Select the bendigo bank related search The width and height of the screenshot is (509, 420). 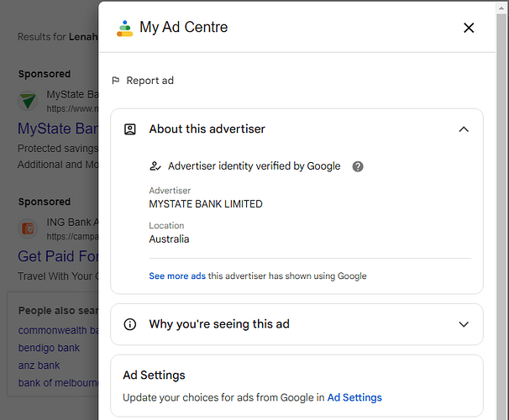[x=49, y=348]
